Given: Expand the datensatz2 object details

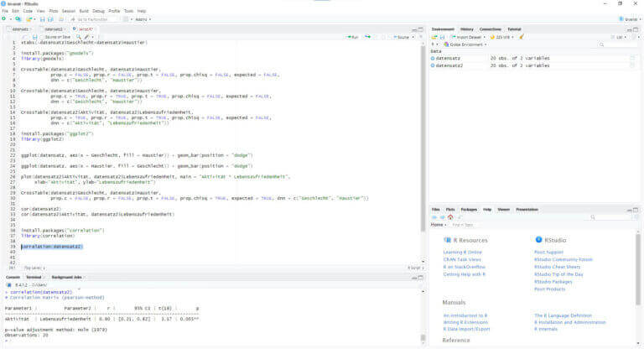Looking at the screenshot, I should [433, 65].
